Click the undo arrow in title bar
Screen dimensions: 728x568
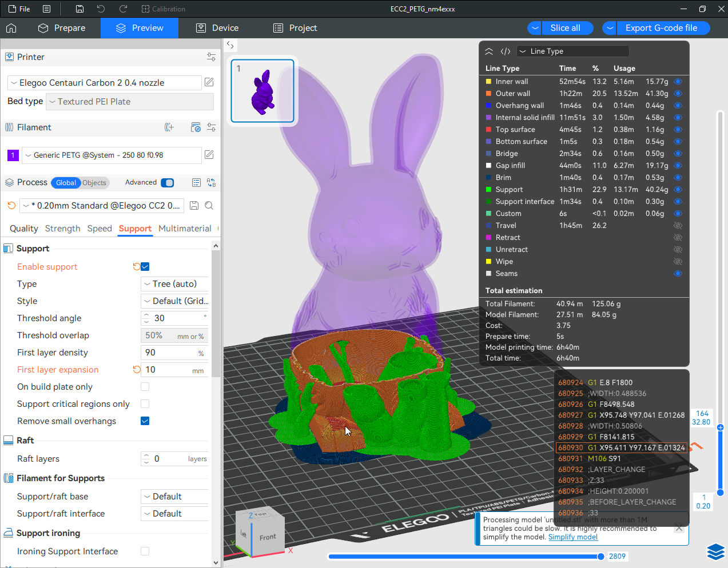(101, 9)
